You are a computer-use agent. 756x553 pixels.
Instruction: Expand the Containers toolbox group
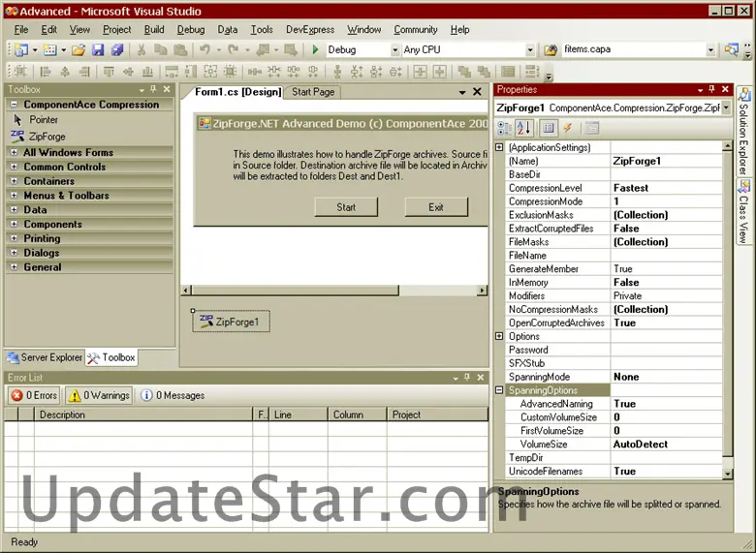14,181
